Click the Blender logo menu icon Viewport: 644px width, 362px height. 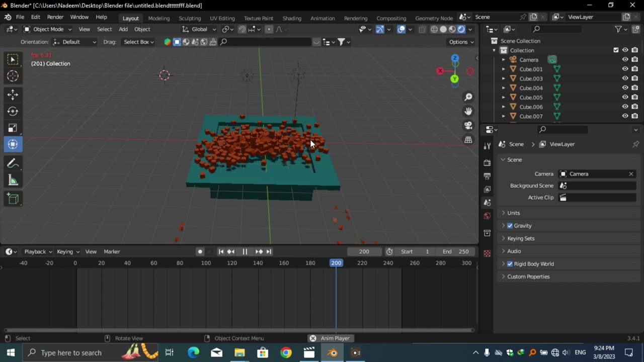tap(8, 17)
